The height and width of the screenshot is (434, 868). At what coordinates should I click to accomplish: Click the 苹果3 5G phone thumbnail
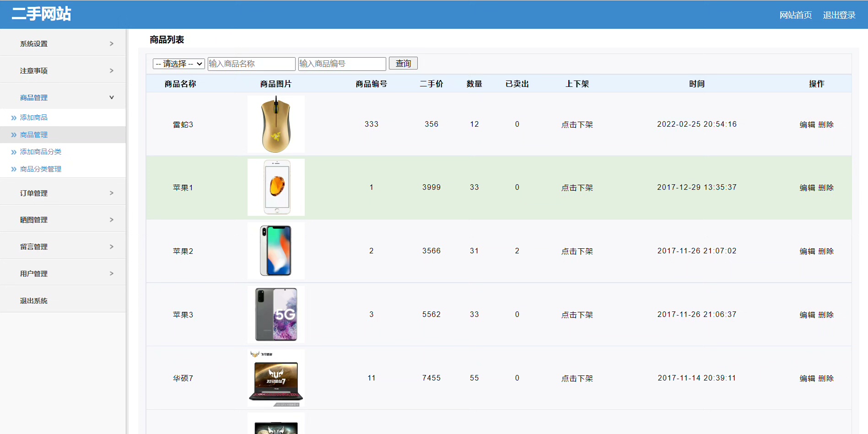(x=276, y=315)
